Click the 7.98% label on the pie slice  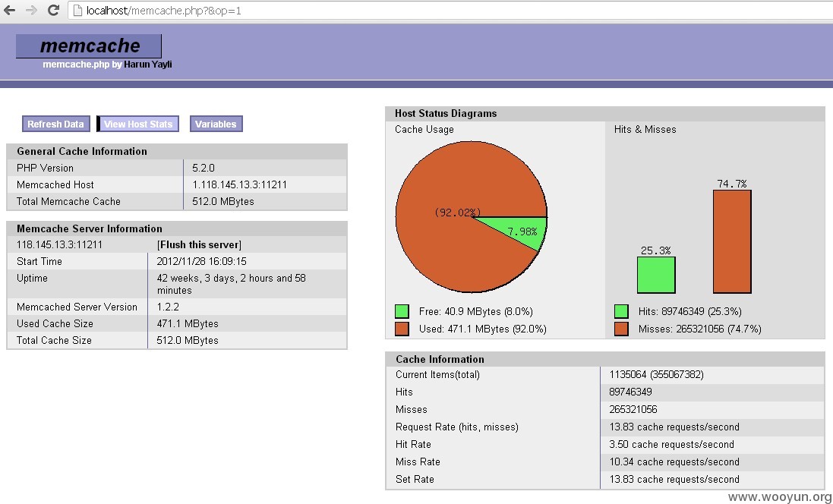[522, 232]
